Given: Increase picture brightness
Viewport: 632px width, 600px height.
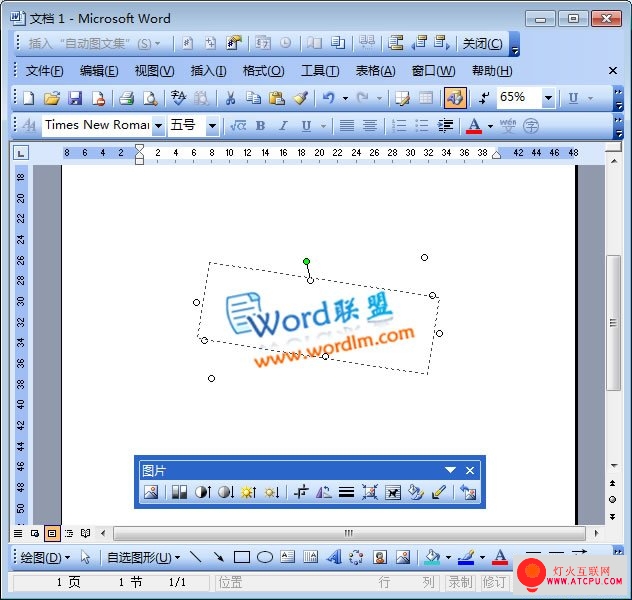Looking at the screenshot, I should click(248, 492).
